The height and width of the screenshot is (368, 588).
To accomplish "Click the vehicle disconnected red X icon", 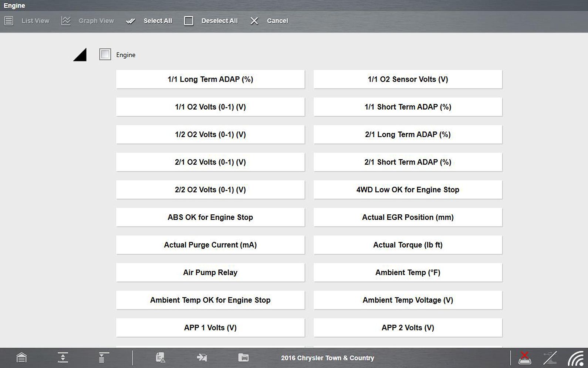I will coord(524,358).
